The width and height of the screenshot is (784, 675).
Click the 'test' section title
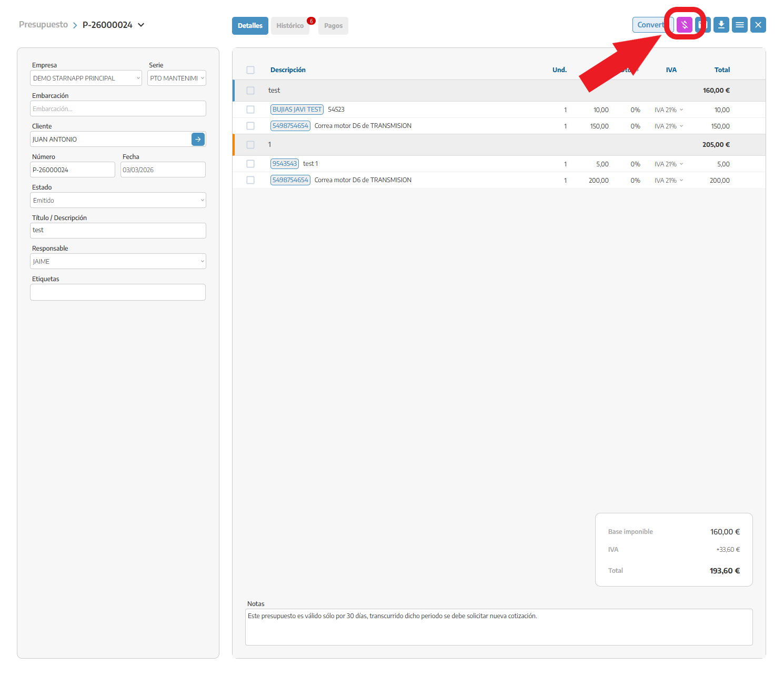tap(274, 91)
